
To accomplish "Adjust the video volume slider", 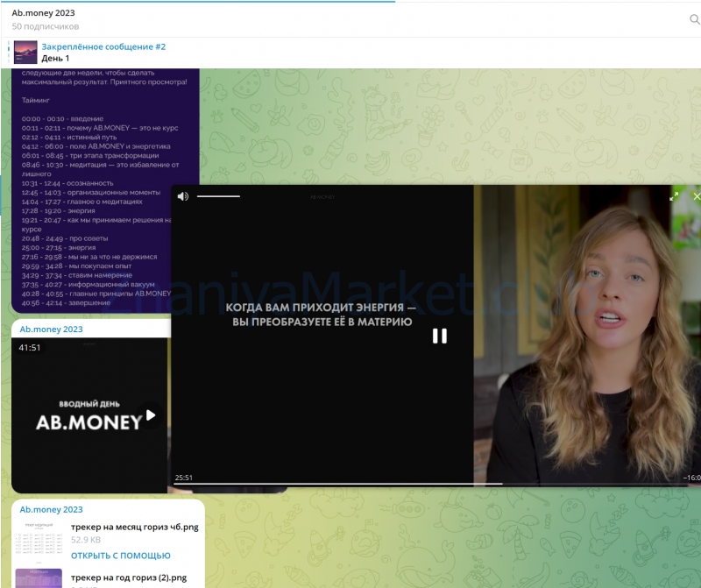I will [218, 196].
